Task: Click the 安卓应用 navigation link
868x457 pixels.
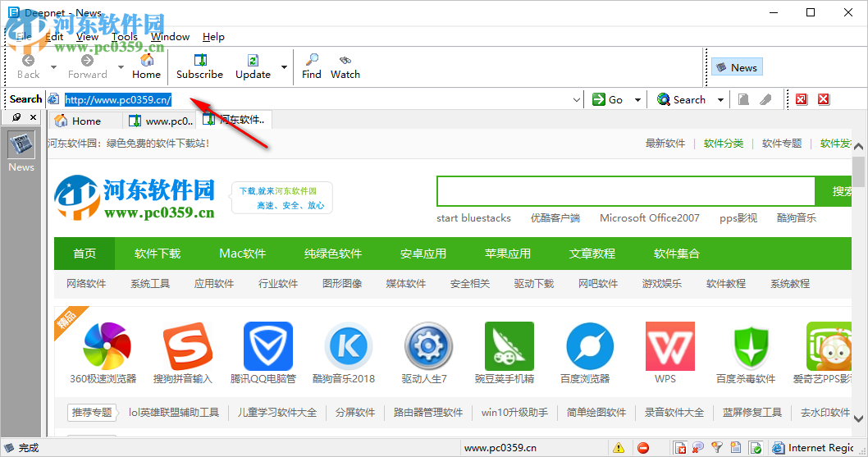Action: click(x=423, y=254)
